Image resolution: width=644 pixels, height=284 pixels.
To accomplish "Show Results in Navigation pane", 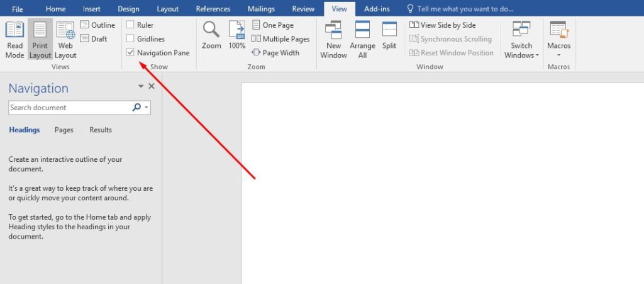I will coord(101,130).
